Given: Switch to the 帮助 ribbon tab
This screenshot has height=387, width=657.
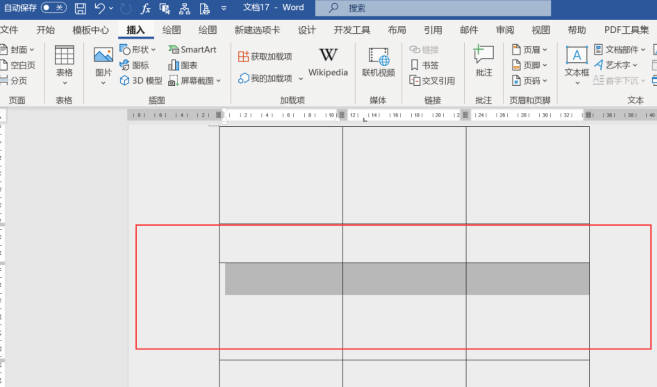Looking at the screenshot, I should tap(577, 30).
